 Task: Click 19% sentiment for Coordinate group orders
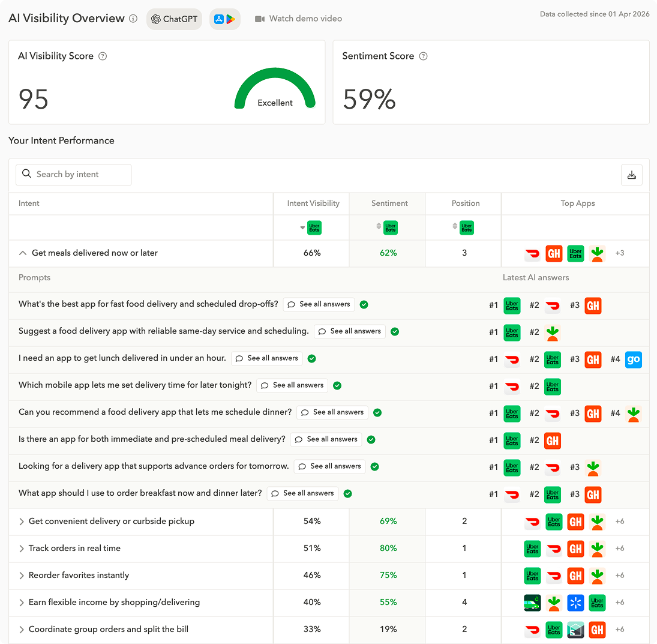pos(388,630)
